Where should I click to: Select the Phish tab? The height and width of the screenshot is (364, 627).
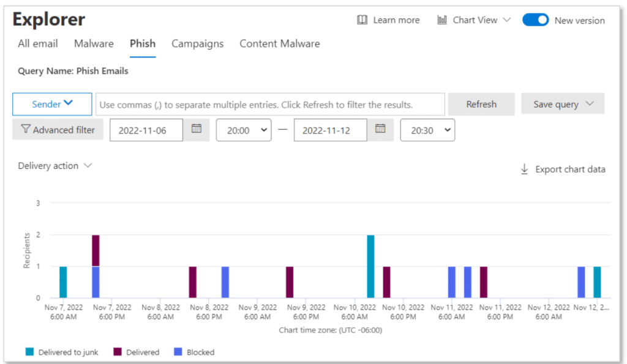click(143, 43)
